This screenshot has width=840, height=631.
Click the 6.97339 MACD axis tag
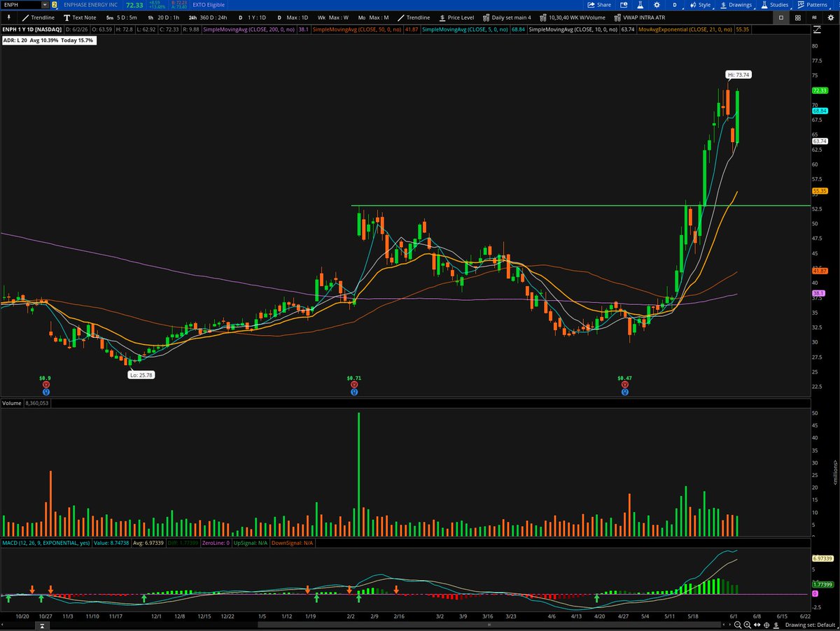[822, 558]
